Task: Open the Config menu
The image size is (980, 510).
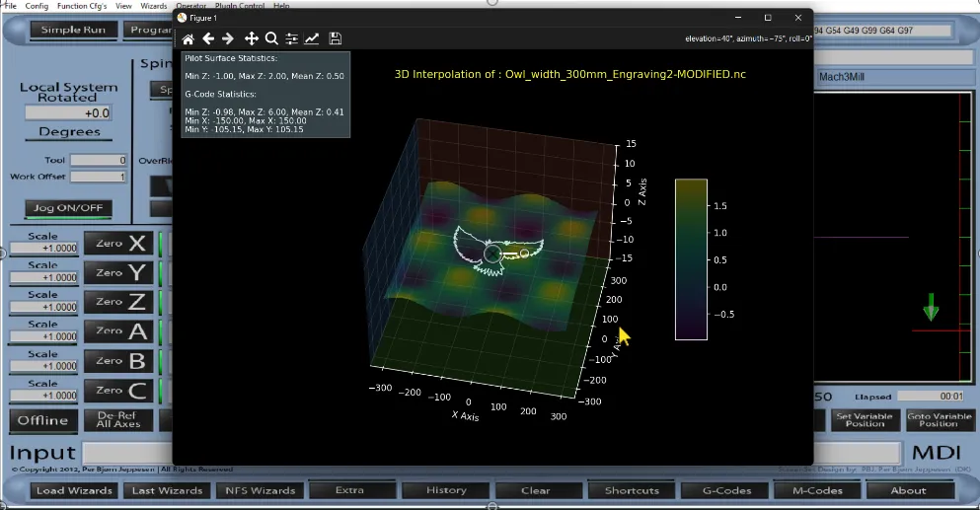Action: 37,6
